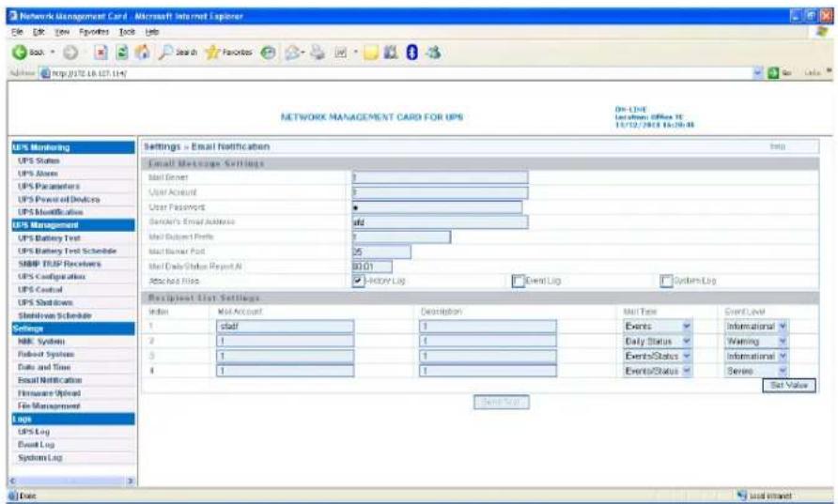
Task: Click the Mail Server Port field
Action: pyautogui.click(x=381, y=252)
